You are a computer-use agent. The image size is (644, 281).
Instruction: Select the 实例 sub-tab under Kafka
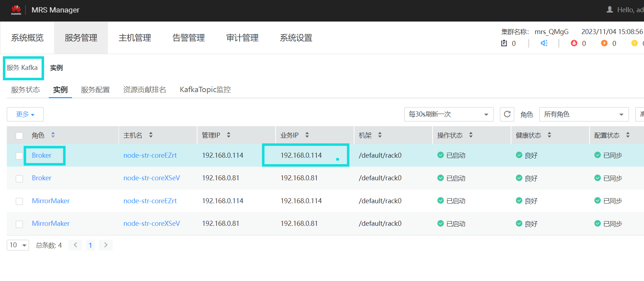click(60, 90)
